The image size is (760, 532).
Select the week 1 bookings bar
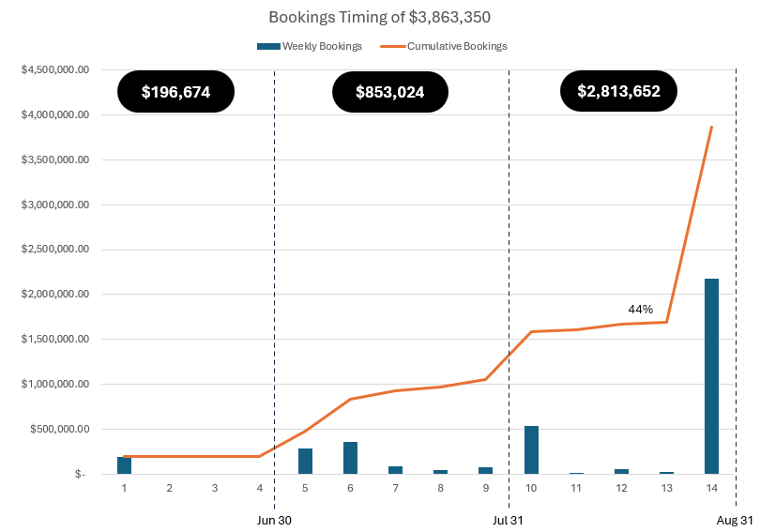(x=124, y=465)
